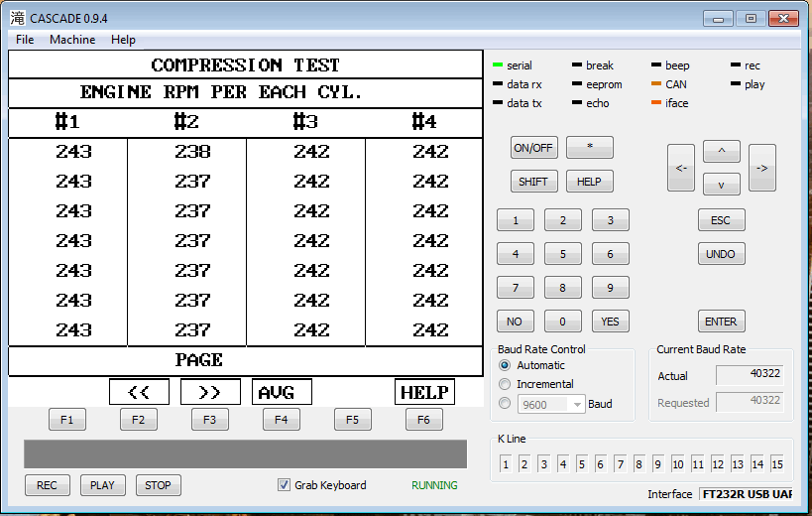
Task: Click the asterisk key button
Action: pos(589,148)
